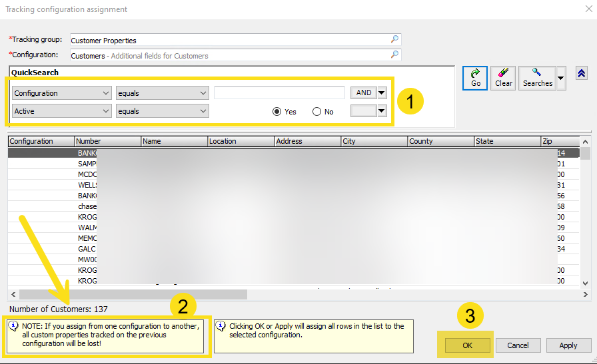Click vertical scrollbar down arrow

pos(585,283)
